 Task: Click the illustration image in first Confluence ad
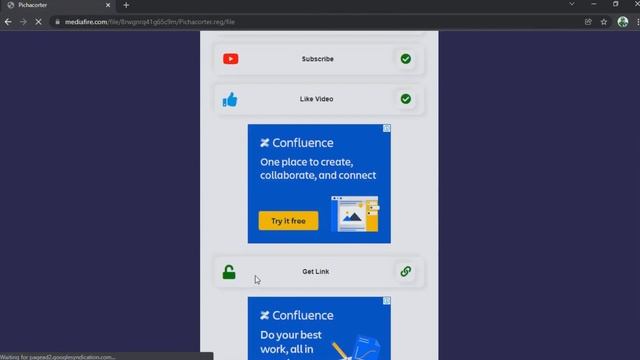click(355, 214)
